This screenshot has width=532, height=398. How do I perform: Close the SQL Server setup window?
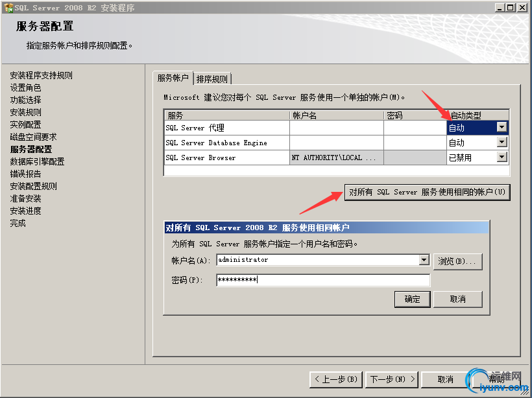(x=522, y=8)
